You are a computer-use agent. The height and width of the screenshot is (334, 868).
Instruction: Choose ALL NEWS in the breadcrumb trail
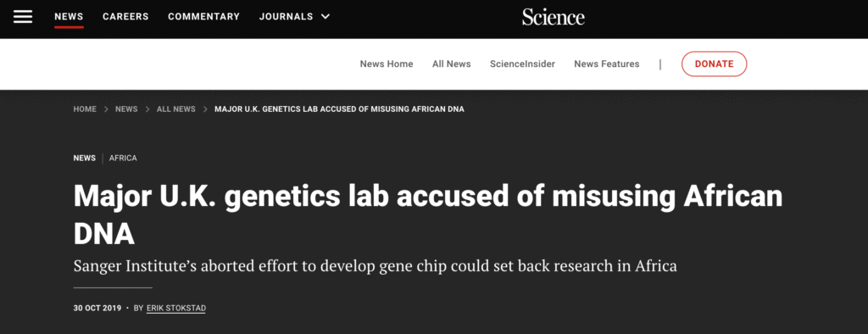176,109
